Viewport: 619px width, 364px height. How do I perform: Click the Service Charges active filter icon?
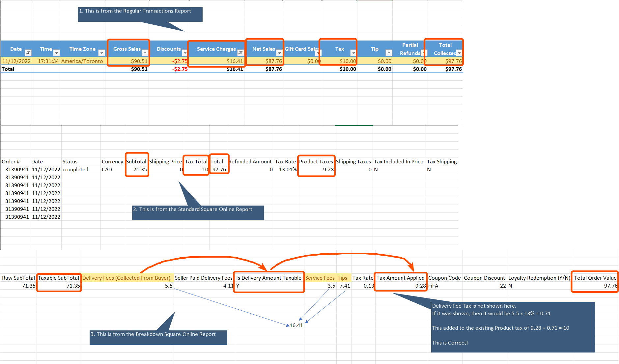241,53
